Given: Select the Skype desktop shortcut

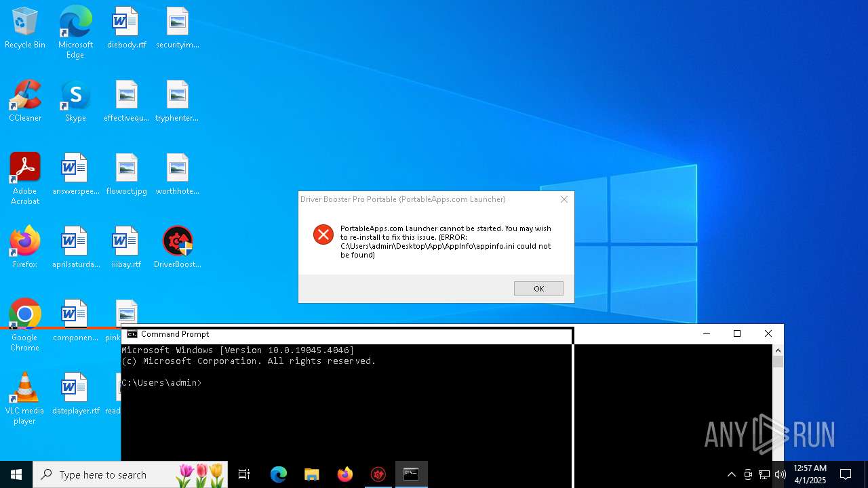Looking at the screenshot, I should point(75,101).
